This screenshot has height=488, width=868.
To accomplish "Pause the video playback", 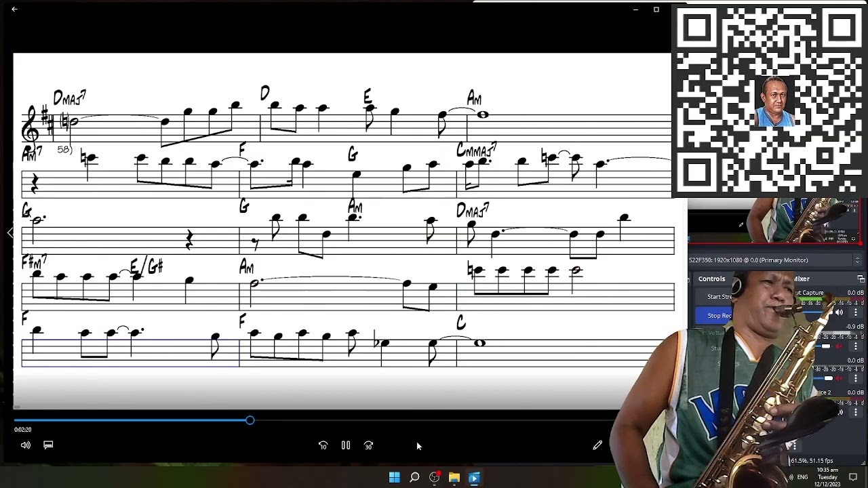I will 346,445.
